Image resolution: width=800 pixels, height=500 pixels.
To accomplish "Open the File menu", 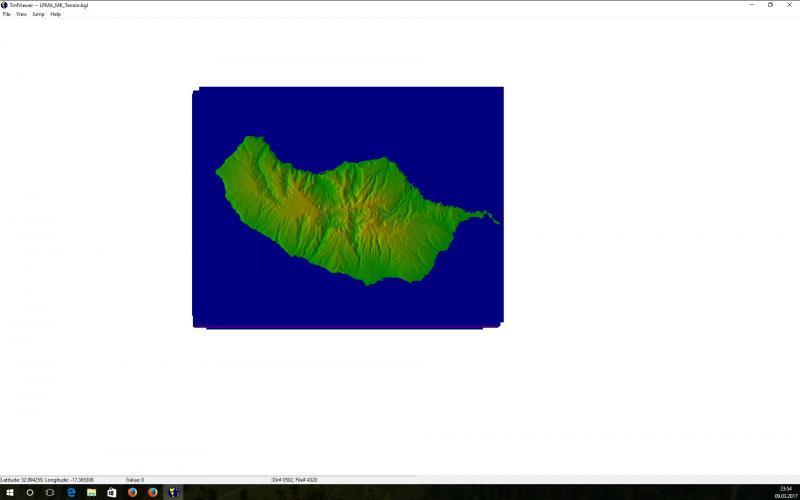I will 7,14.
